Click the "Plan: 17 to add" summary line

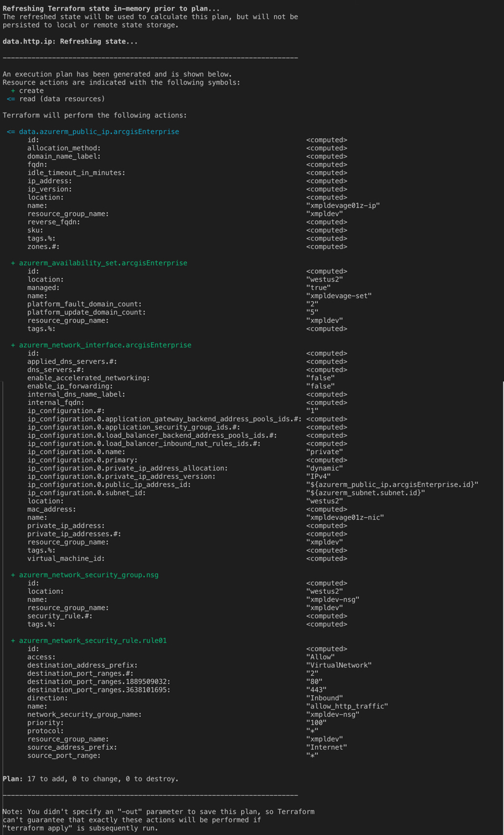pos(90,779)
